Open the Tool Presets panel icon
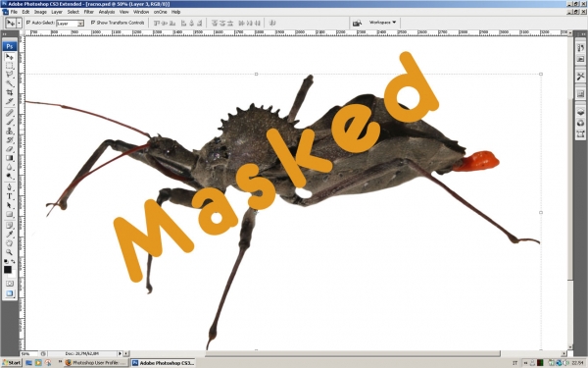588x368 pixels. [x=580, y=77]
